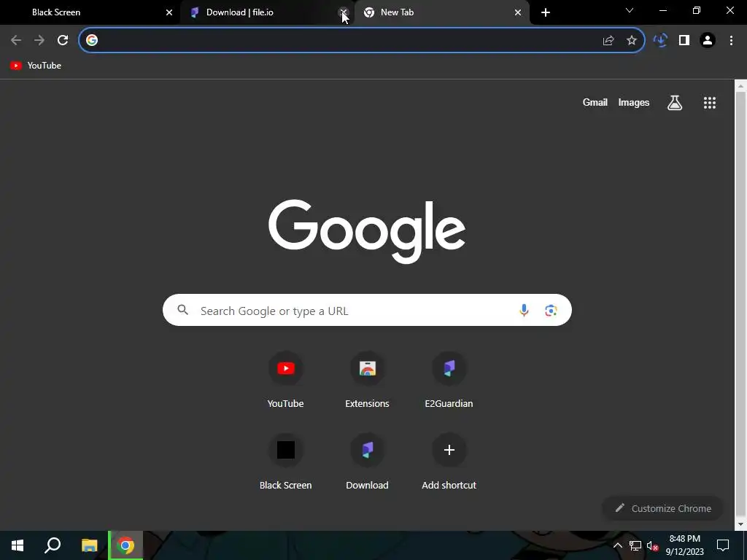Click the magnifier icon in search box
The height and width of the screenshot is (560, 747).
click(x=183, y=311)
